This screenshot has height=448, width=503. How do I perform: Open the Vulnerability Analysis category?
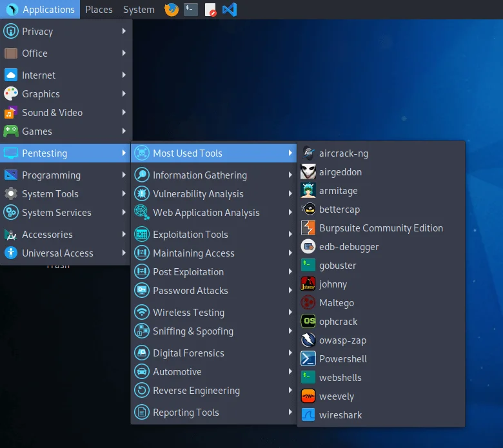click(213, 193)
